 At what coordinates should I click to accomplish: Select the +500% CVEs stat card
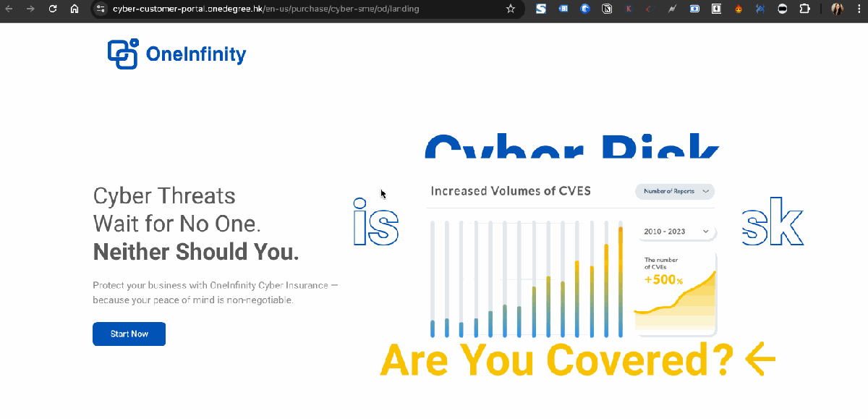pos(674,293)
